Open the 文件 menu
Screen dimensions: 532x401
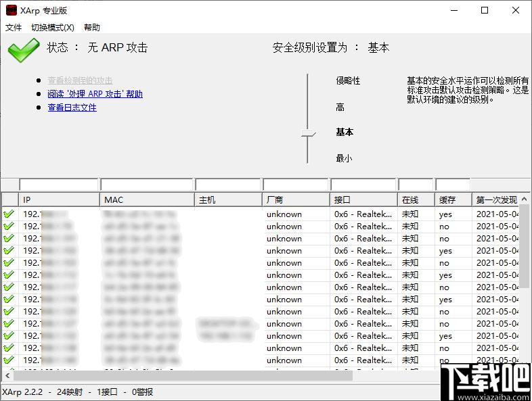click(x=14, y=28)
